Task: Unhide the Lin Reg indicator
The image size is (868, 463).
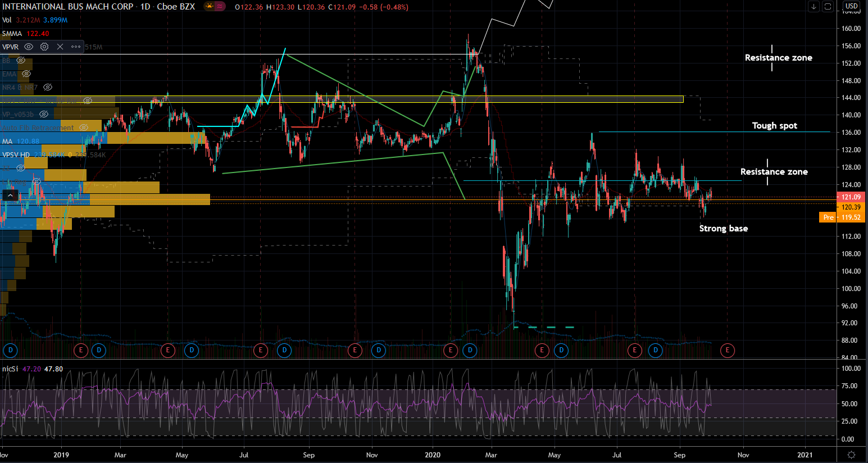Action: pos(37,181)
